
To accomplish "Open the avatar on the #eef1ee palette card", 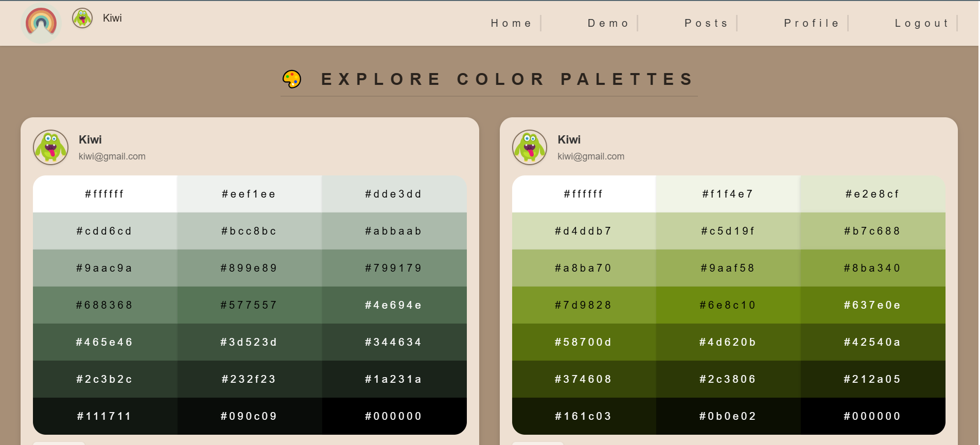I will click(x=51, y=148).
